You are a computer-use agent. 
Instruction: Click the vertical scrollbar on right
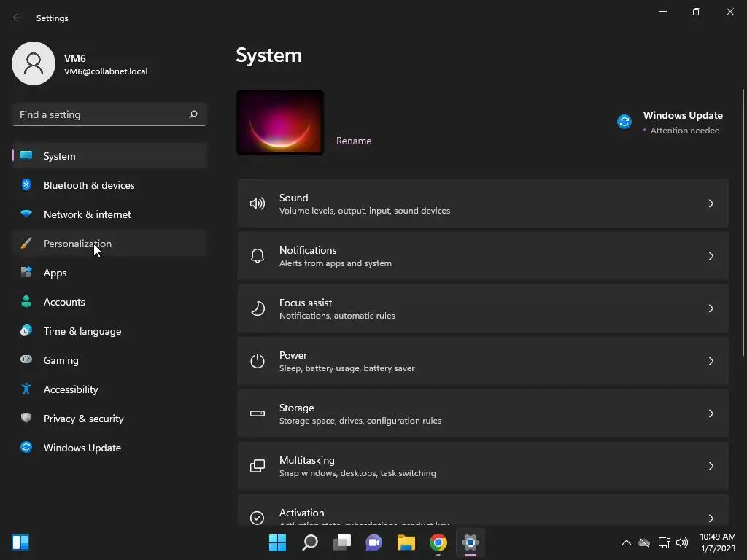pyautogui.click(x=743, y=222)
